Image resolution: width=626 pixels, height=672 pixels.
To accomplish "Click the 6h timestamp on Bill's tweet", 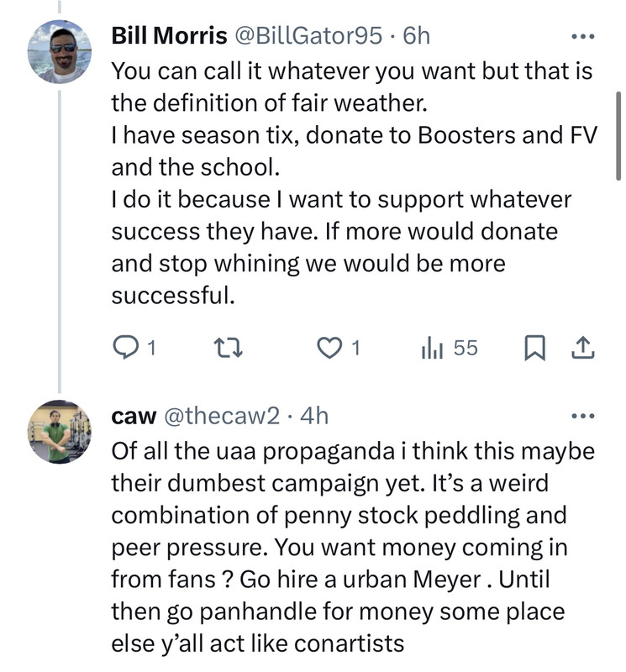I will click(x=417, y=37).
